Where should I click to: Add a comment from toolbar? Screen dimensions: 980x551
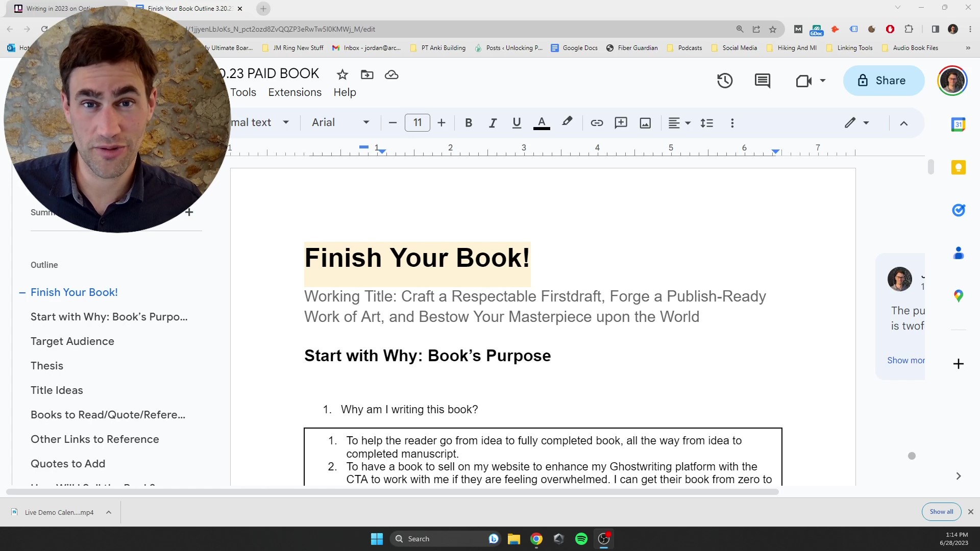coord(621,123)
